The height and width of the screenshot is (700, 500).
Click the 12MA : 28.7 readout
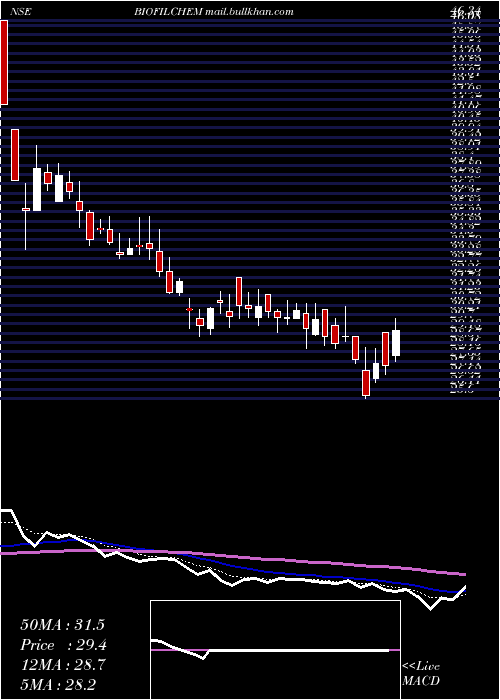point(62,665)
